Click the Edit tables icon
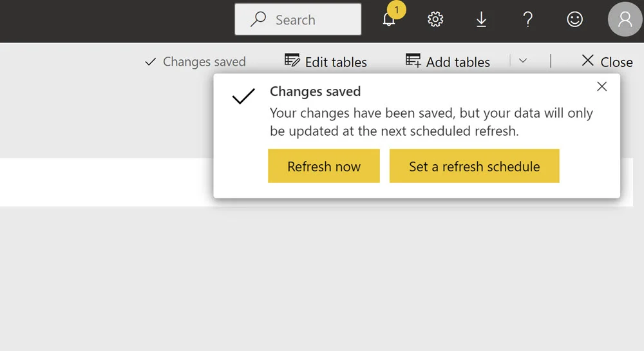Image resolution: width=644 pixels, height=351 pixels. point(292,61)
